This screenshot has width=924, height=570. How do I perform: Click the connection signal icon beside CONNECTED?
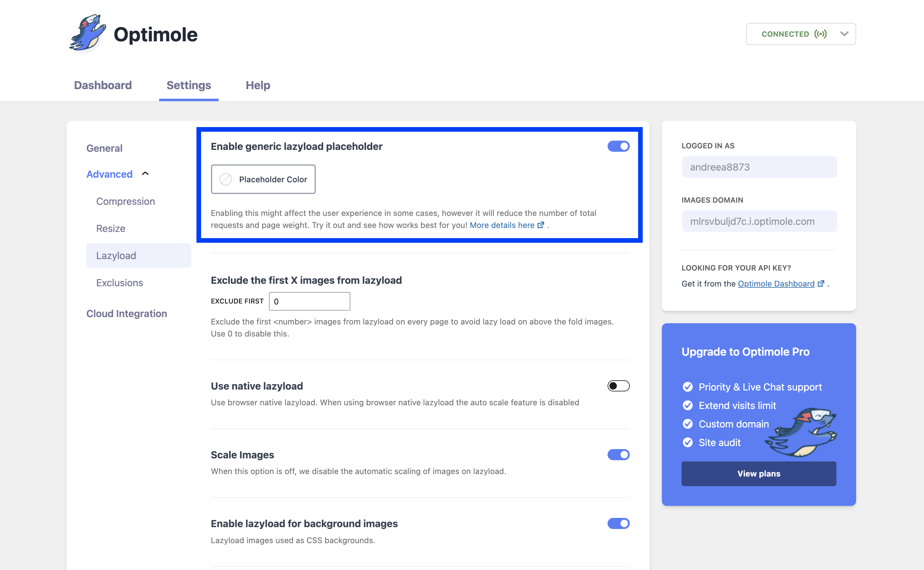pos(821,34)
